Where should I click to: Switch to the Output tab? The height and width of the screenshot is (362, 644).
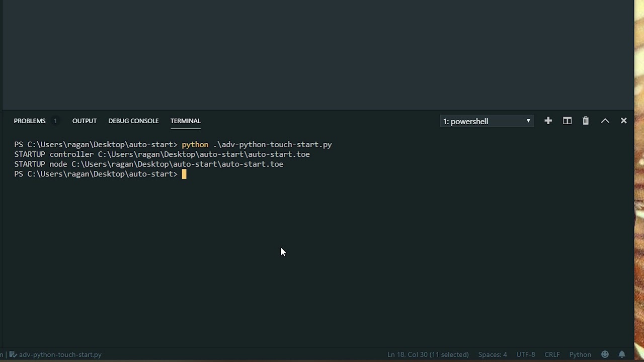84,121
